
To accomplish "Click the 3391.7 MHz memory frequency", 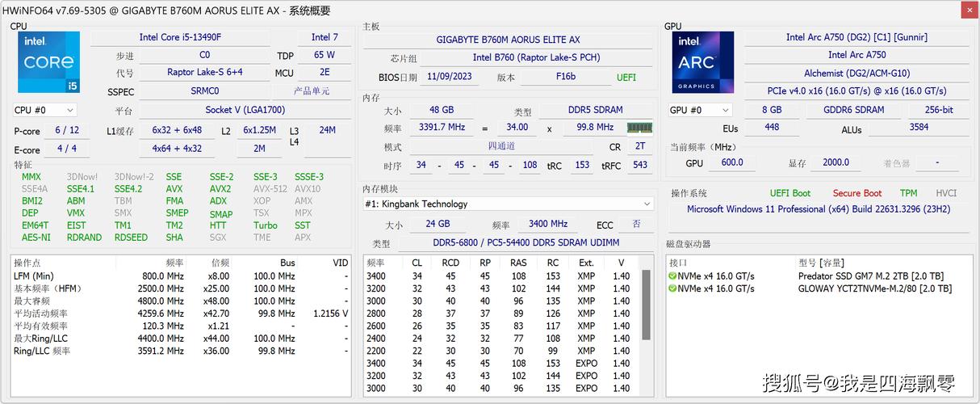I will [442, 128].
